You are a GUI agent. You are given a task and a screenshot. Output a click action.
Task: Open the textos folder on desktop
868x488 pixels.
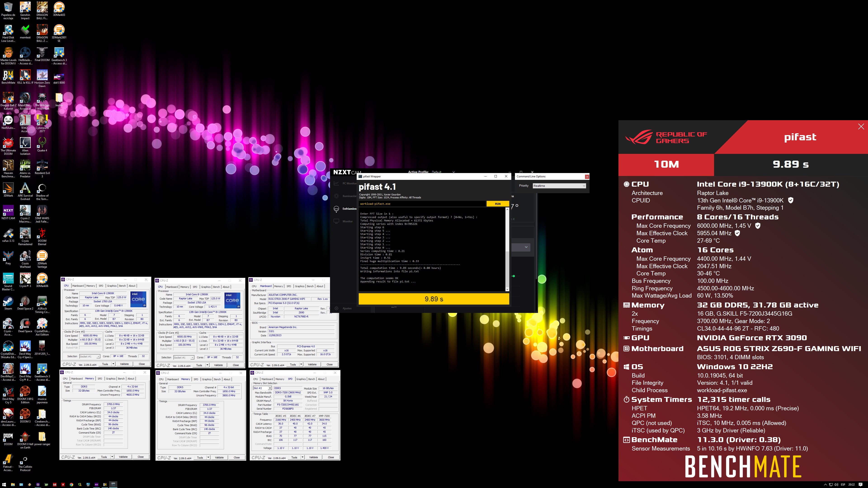tap(59, 100)
